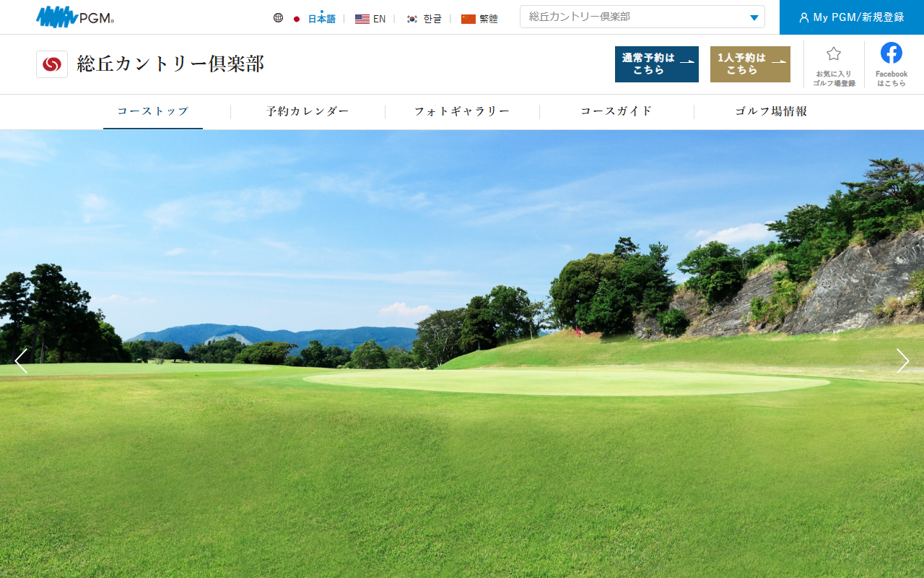Select 日本語 language with Japan flag
Image resolution: width=924 pixels, height=578 pixels.
point(315,19)
